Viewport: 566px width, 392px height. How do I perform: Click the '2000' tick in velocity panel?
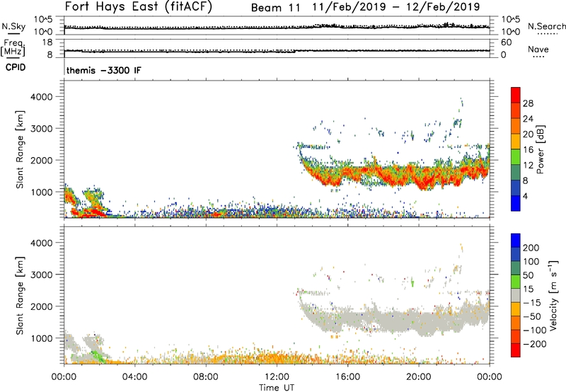pyautogui.click(x=42, y=306)
